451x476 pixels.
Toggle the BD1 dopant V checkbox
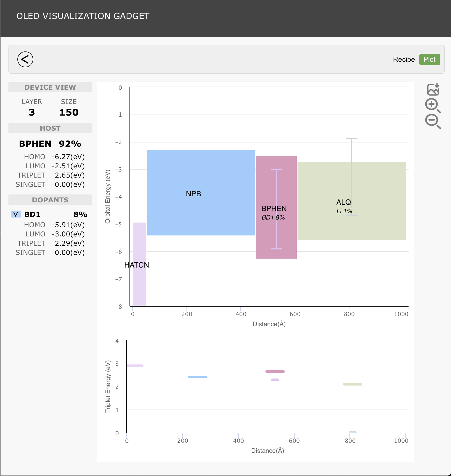pyautogui.click(x=16, y=214)
